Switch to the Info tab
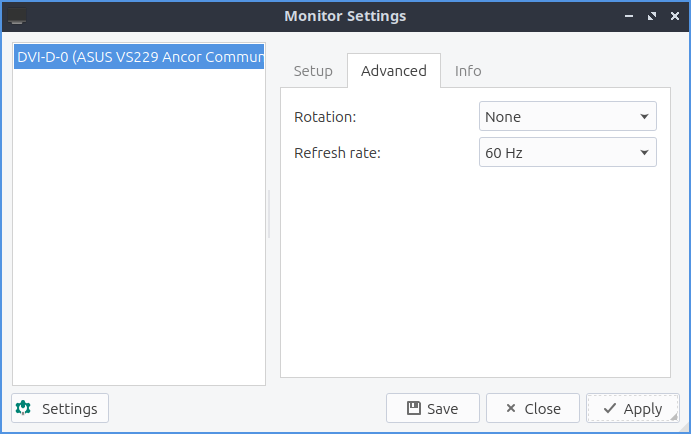Image resolution: width=691 pixels, height=434 pixels. [x=468, y=71]
